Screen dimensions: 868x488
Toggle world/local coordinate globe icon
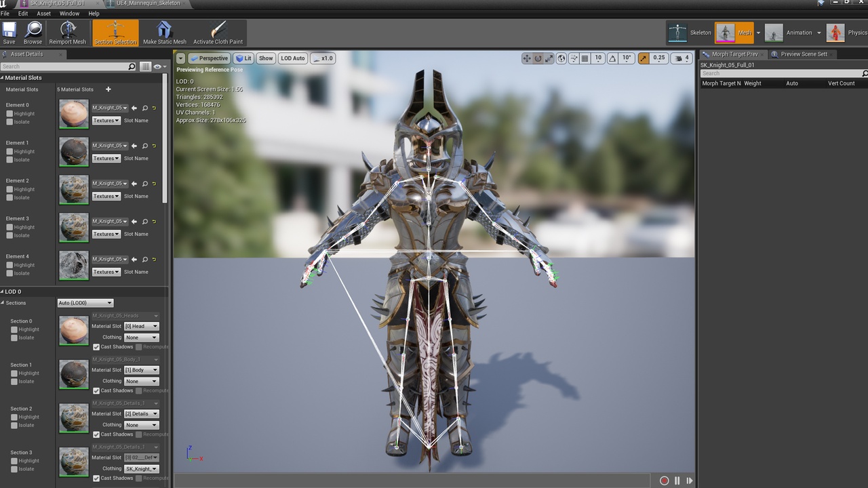(x=561, y=58)
